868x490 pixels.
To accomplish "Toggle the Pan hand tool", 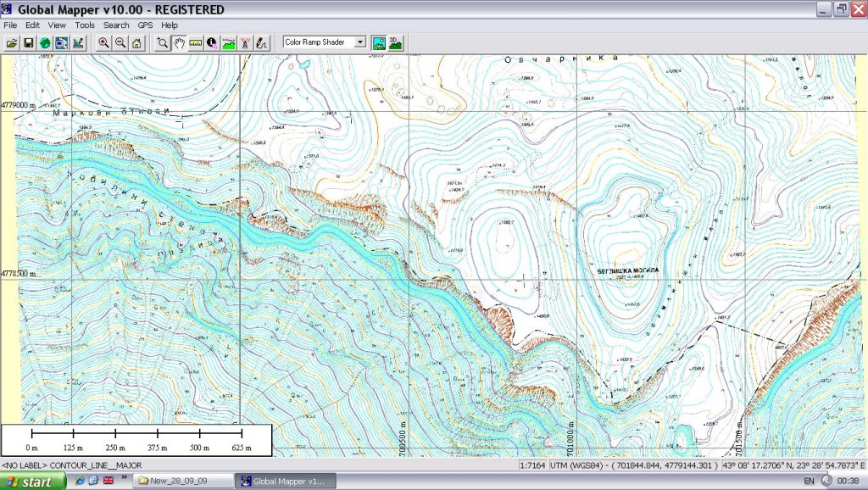I will (179, 42).
